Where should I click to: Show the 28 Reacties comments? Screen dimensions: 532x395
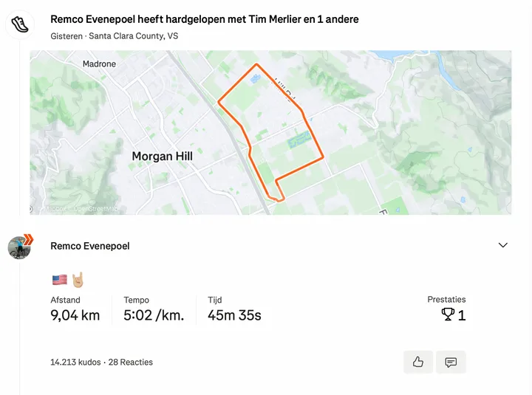[131, 362]
